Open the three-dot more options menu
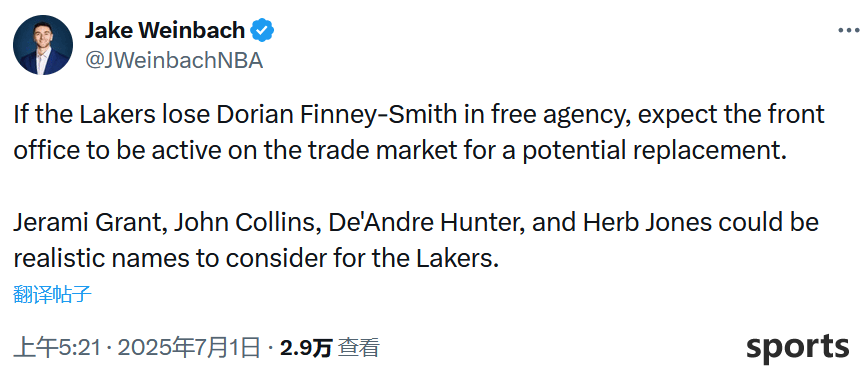Image resolution: width=864 pixels, height=378 pixels. coord(848,31)
